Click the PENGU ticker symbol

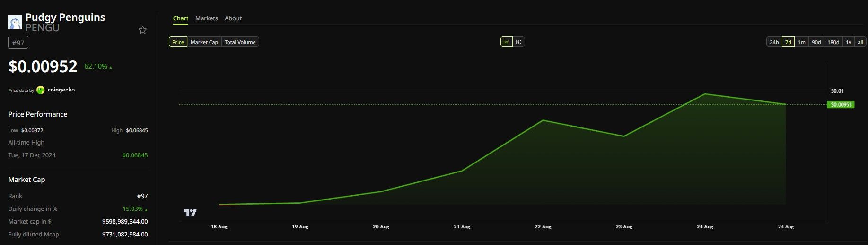click(43, 28)
